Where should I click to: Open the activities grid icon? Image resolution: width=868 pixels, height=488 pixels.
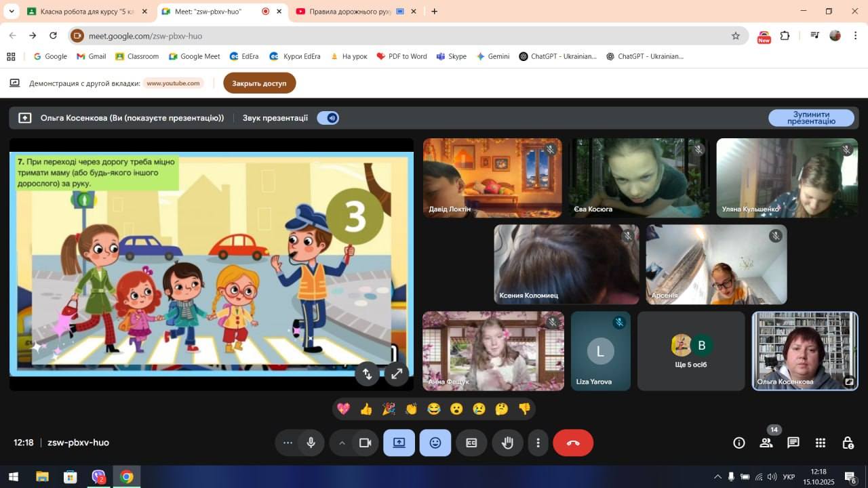820,443
